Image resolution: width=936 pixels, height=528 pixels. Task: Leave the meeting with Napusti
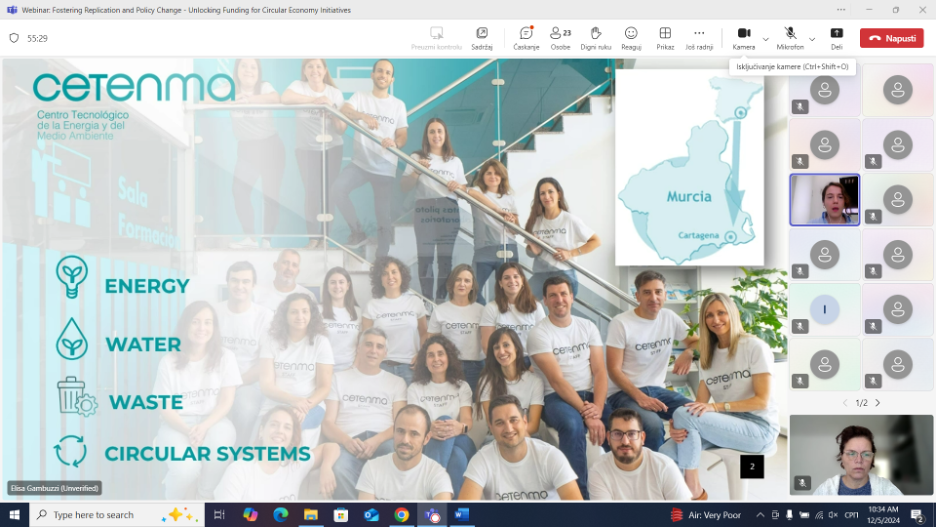(891, 38)
